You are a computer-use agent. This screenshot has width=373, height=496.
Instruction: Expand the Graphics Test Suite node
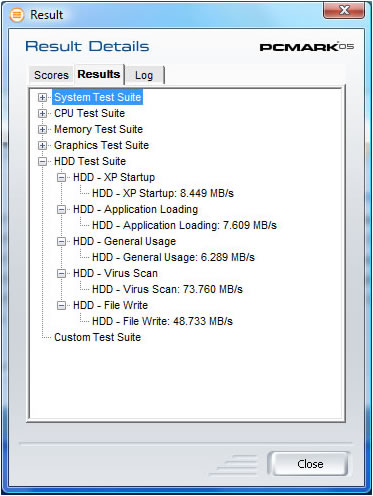(42, 145)
